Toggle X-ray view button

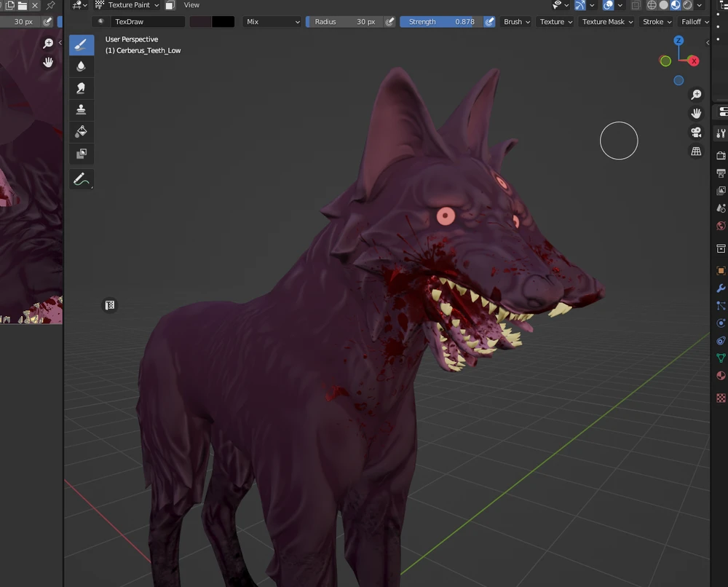pos(636,5)
